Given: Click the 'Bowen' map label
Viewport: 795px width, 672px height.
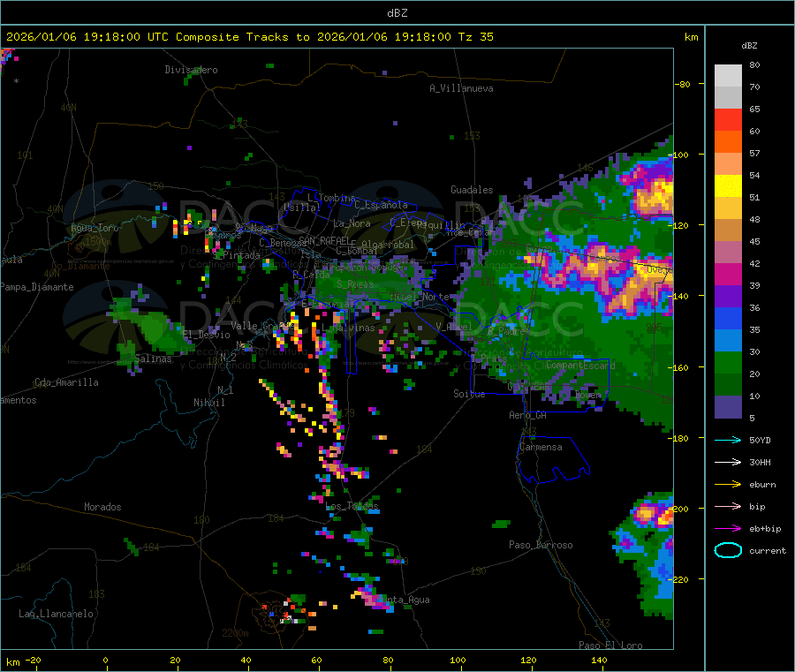Looking at the screenshot, I should pyautogui.click(x=588, y=394).
